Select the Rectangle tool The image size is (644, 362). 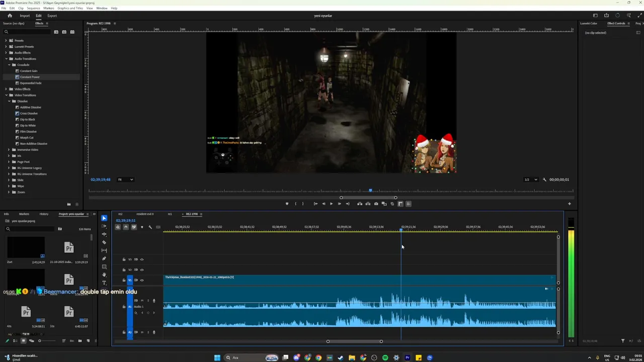coord(104,266)
